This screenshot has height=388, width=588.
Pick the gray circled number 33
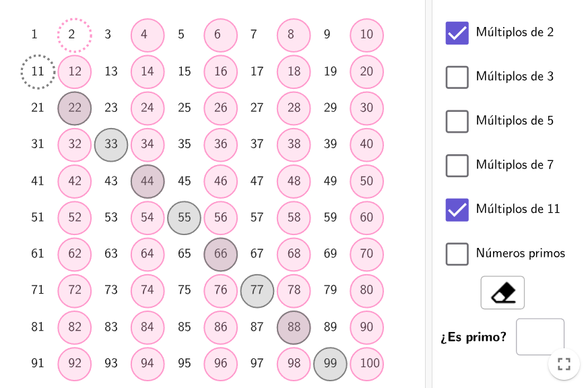(111, 145)
